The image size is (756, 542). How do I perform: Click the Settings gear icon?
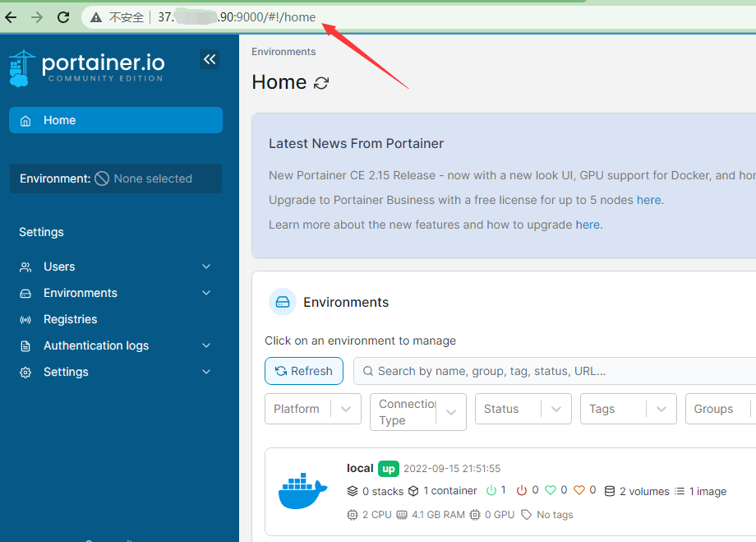pos(25,372)
